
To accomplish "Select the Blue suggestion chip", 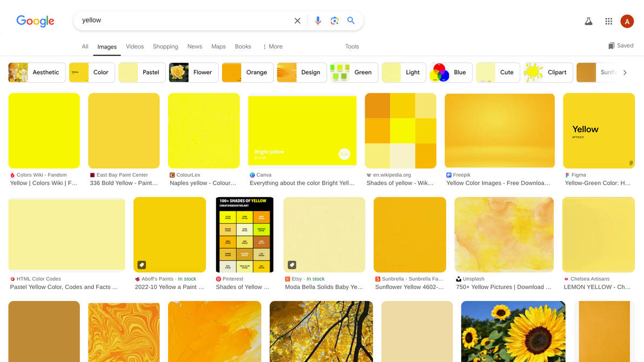I will 451,72.
